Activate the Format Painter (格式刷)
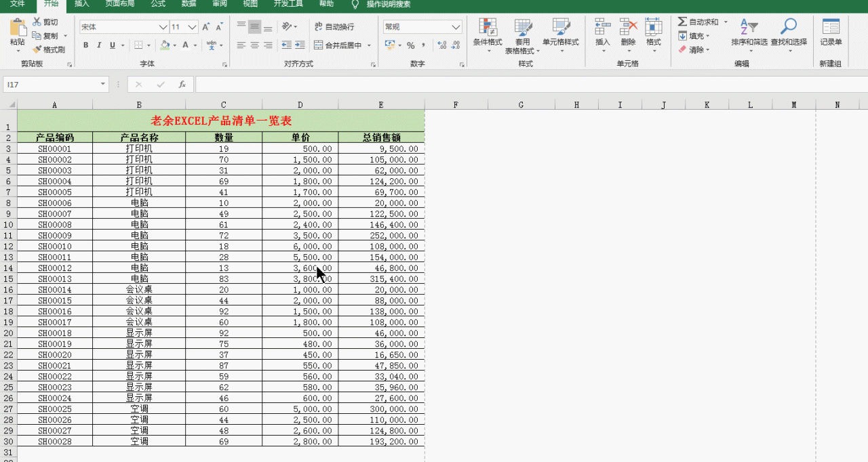The width and height of the screenshot is (868, 462). click(x=49, y=49)
